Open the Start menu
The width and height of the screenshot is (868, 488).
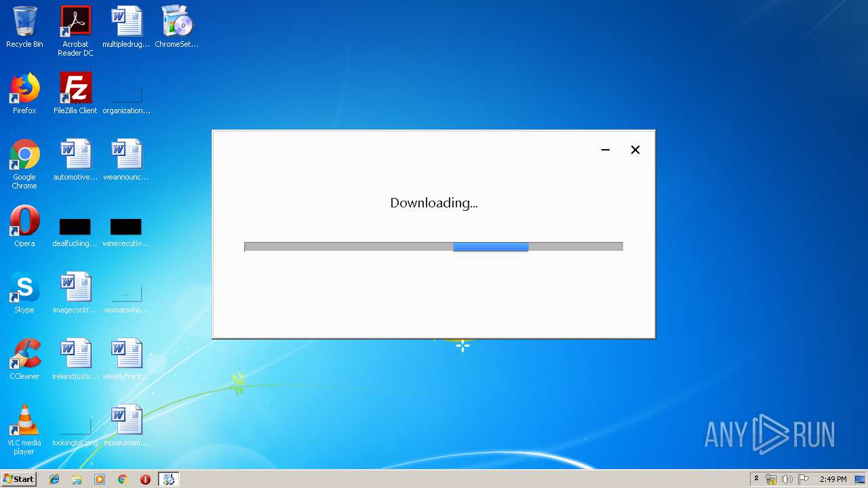(18, 479)
